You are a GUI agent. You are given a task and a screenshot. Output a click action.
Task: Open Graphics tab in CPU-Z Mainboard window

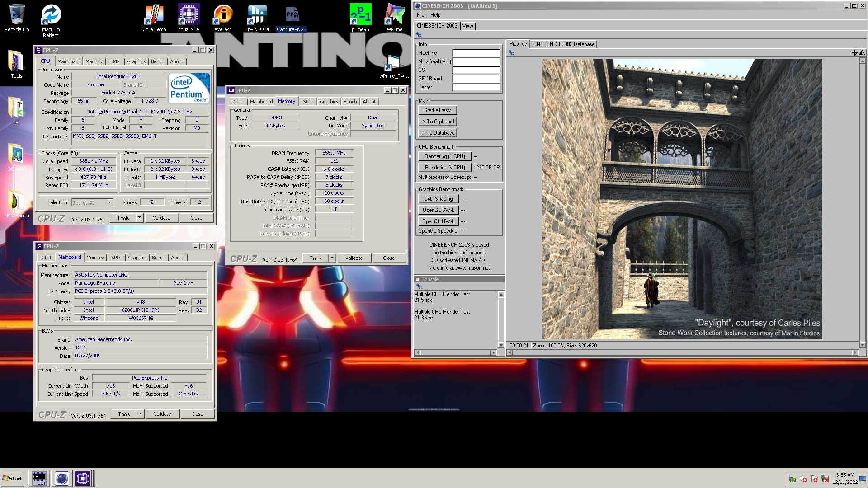tap(137, 258)
